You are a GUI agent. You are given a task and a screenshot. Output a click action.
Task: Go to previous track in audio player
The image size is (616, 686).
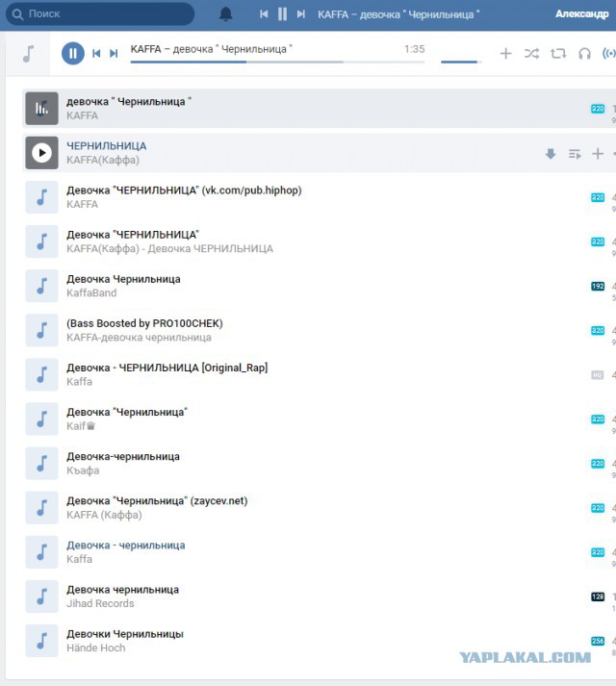pos(96,53)
